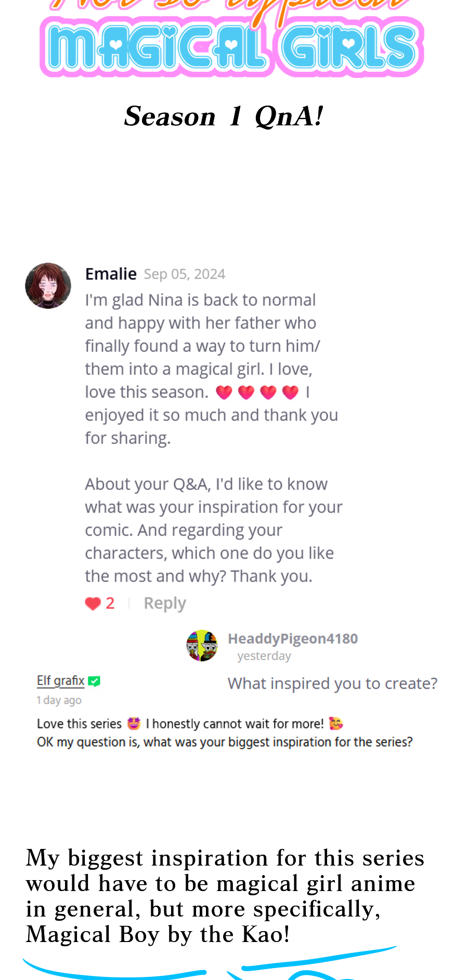Viewport: 468px width, 980px height.
Task: Click the green verified badge beside Elf grafix
Action: (x=94, y=681)
